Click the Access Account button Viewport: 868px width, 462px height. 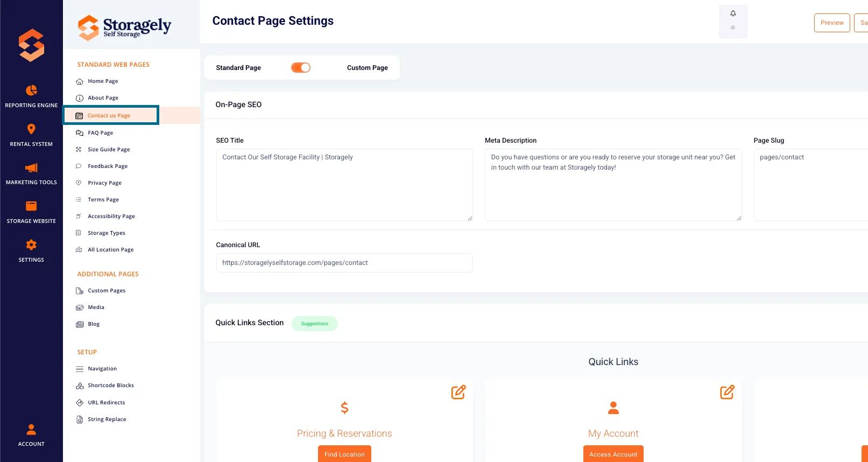coord(613,454)
